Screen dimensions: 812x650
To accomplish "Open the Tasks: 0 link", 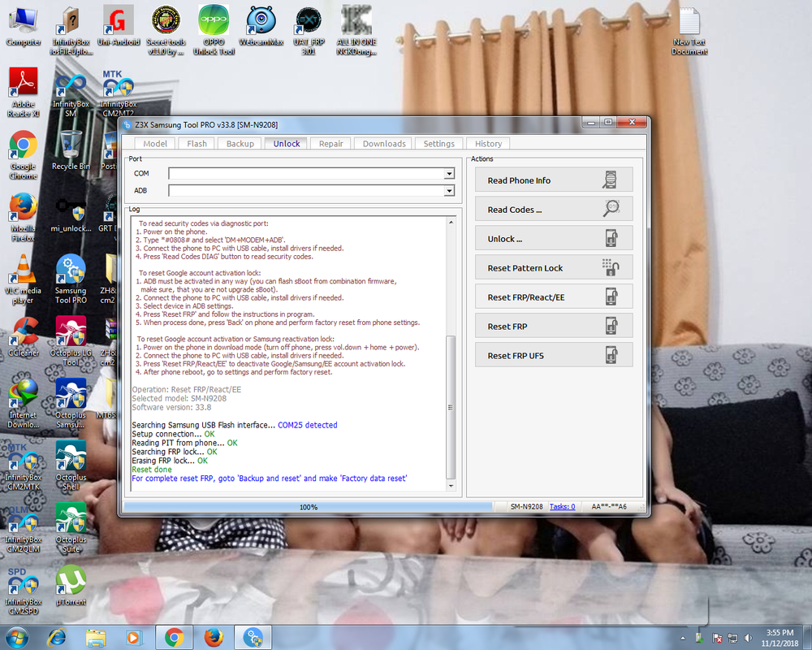I will (x=562, y=506).
